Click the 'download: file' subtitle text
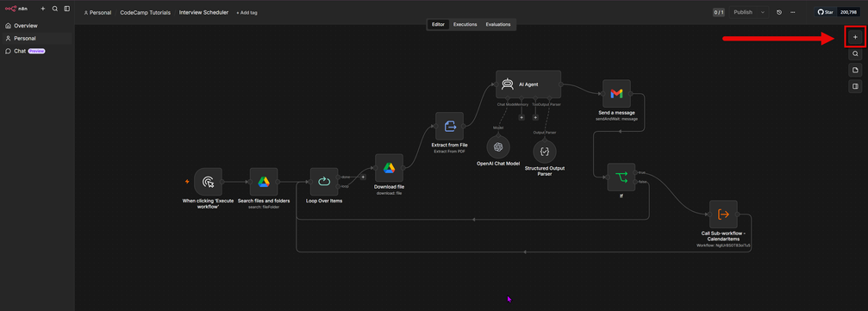 (389, 193)
